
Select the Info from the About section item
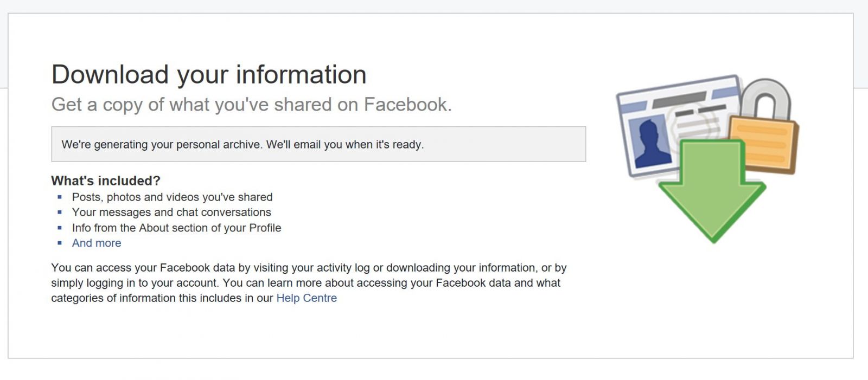pos(176,228)
